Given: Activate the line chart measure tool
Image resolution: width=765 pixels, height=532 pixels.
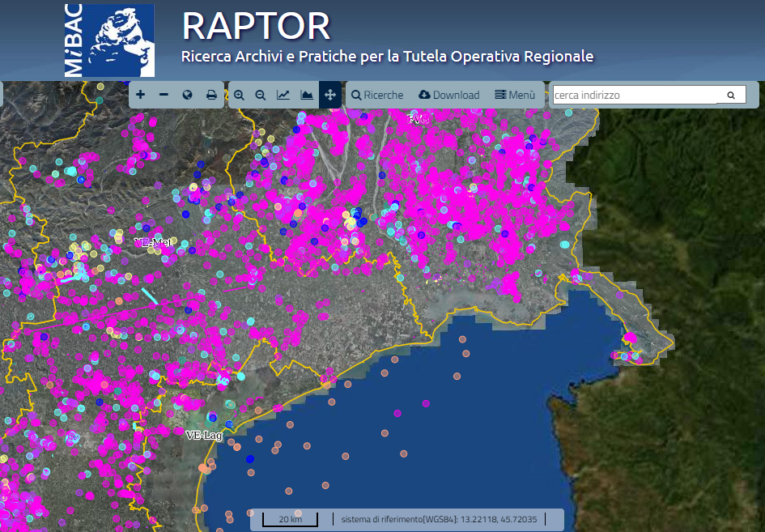Looking at the screenshot, I should (283, 95).
